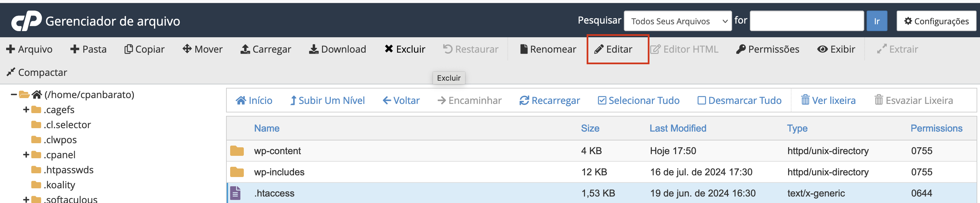980x203 pixels.
Task: Click the Compactar compress tool
Action: 37,72
